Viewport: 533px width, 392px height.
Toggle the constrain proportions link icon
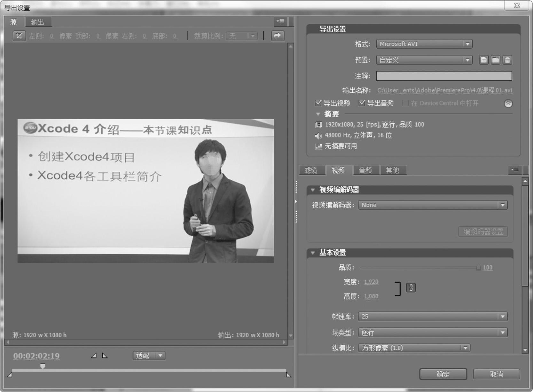tap(411, 287)
